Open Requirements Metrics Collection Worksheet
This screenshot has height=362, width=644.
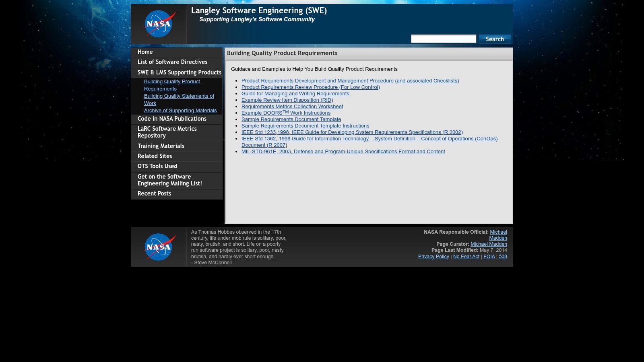[x=292, y=107]
